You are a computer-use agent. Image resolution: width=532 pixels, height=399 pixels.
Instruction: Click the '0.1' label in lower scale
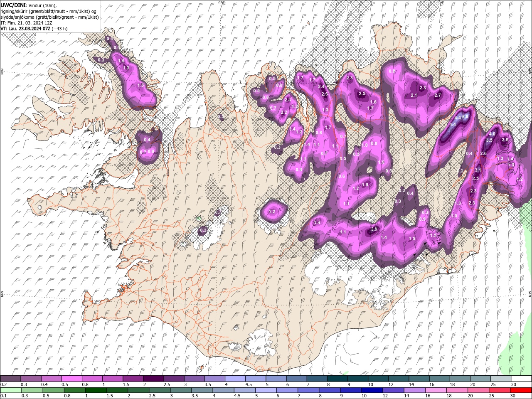pyautogui.click(x=4, y=396)
